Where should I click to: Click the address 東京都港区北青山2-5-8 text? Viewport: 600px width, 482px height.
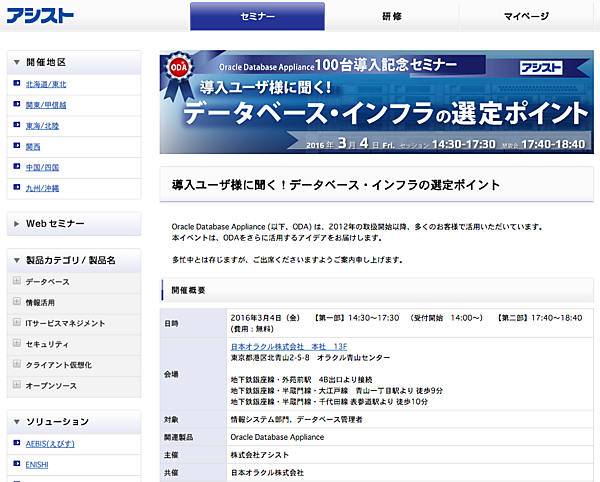[270, 358]
